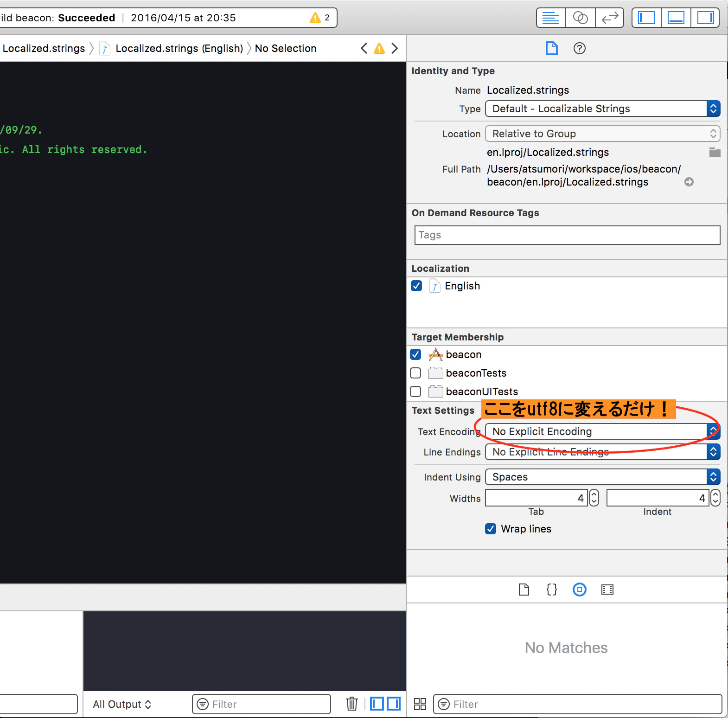Clear the console with trash icon
The image size is (728, 718).
click(352, 704)
